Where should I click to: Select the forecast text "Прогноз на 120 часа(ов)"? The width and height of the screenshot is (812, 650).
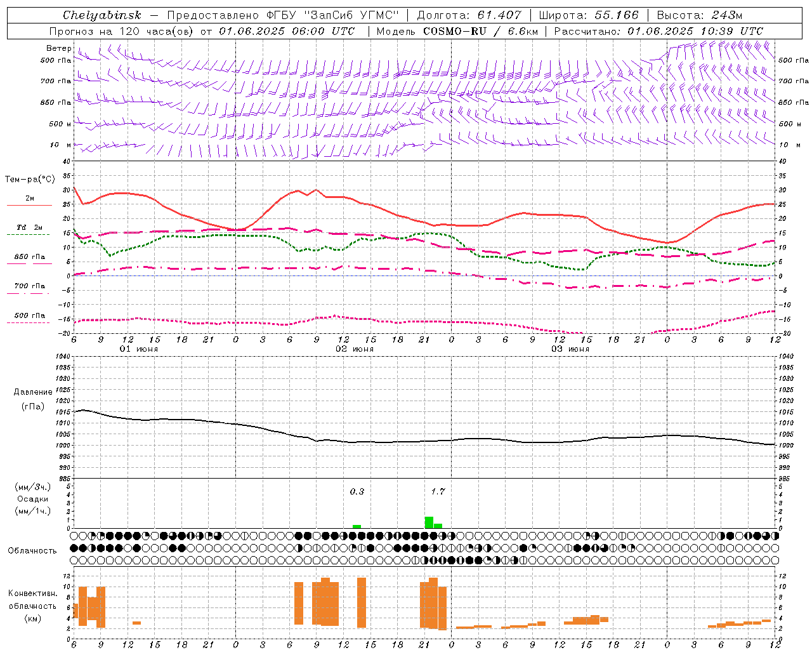tap(121, 31)
